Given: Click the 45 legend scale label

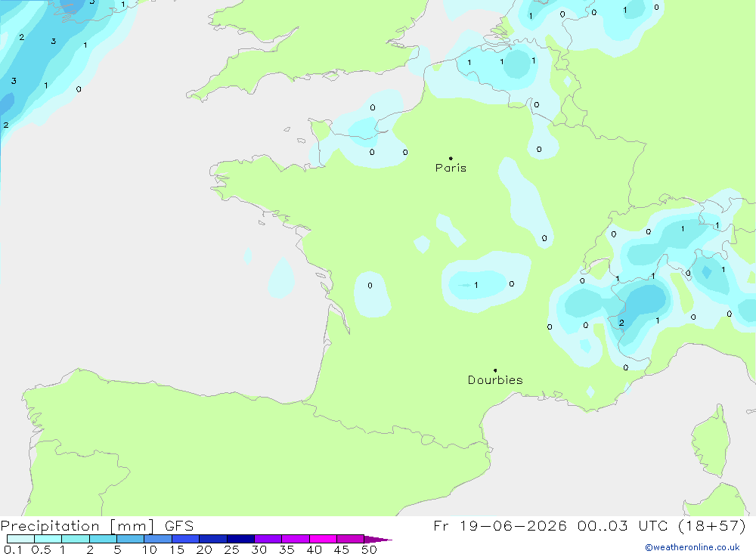Looking at the screenshot, I should (x=342, y=549).
